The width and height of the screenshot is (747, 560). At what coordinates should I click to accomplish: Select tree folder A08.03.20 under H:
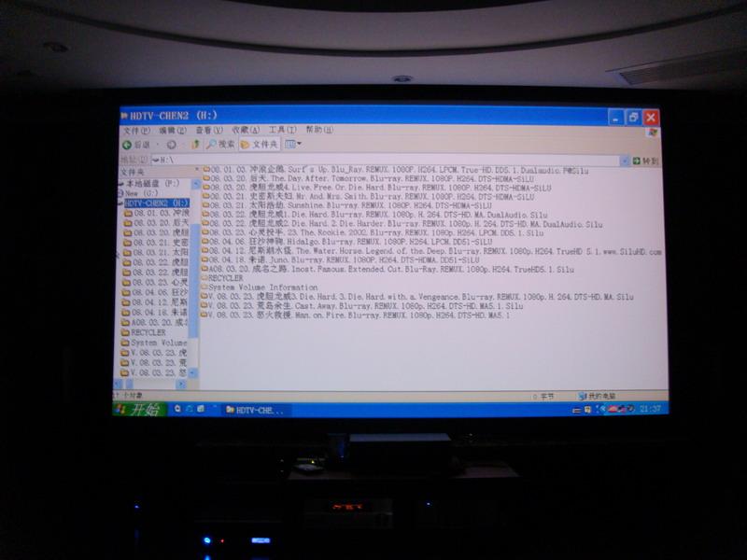pos(154,322)
